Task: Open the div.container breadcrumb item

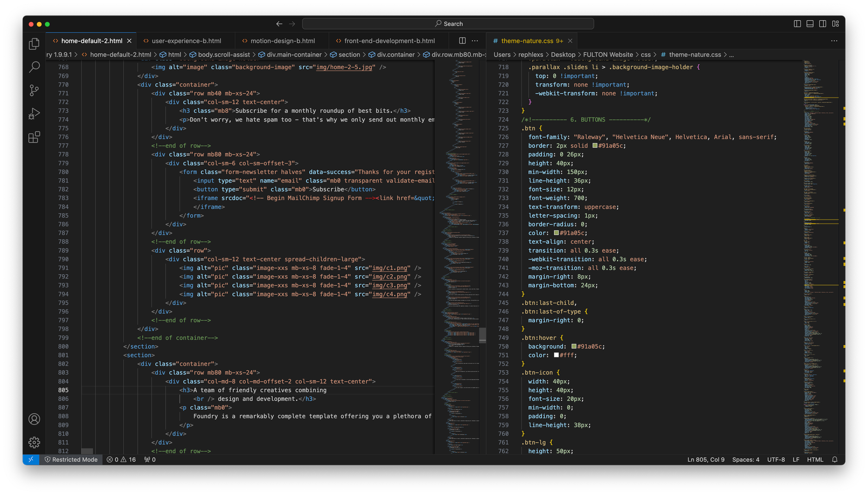Action: coord(391,54)
